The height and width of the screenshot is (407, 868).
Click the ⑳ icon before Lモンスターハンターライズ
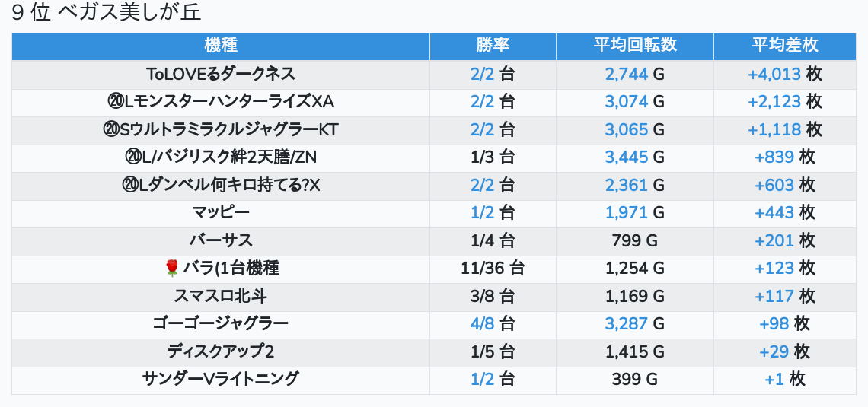click(x=116, y=102)
